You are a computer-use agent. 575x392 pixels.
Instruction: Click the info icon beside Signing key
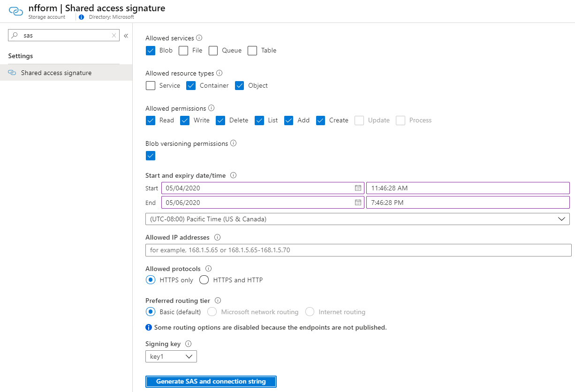[187, 343]
